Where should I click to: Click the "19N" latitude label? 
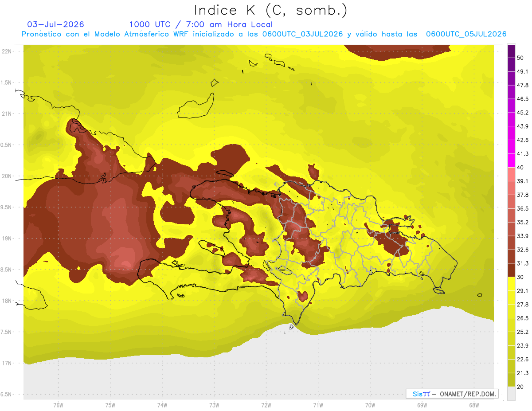coord(7,239)
